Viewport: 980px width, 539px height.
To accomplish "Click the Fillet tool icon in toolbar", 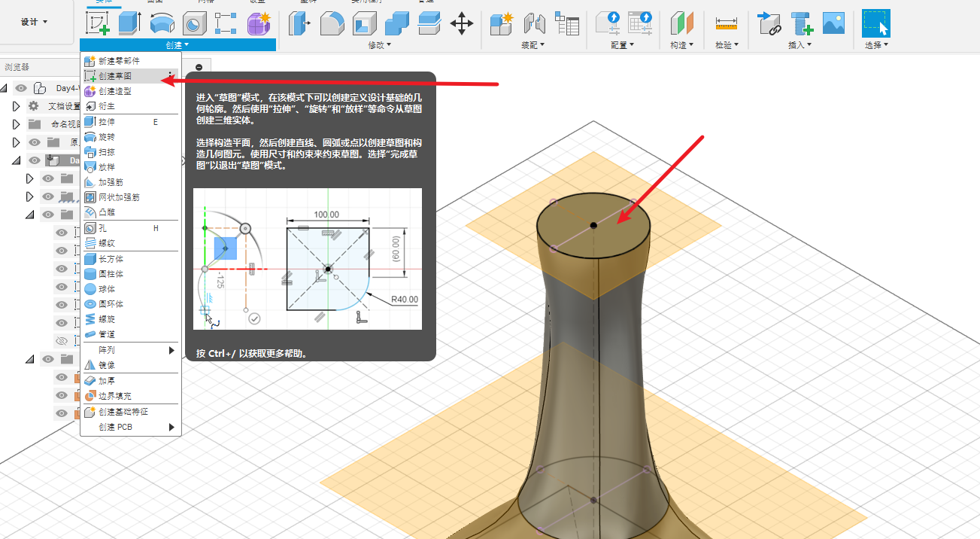I will tap(332, 23).
